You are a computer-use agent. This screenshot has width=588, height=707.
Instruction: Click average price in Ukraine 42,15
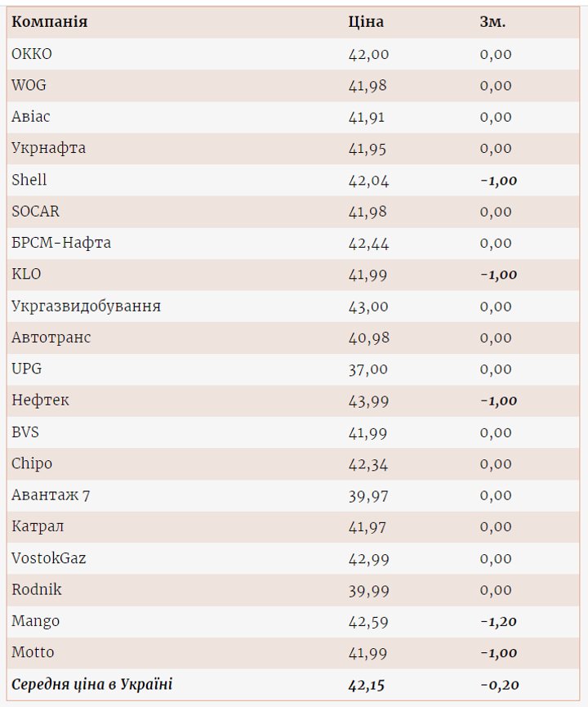(x=367, y=685)
